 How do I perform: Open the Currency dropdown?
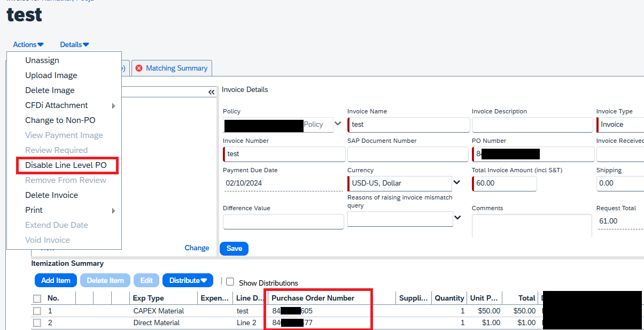(457, 183)
